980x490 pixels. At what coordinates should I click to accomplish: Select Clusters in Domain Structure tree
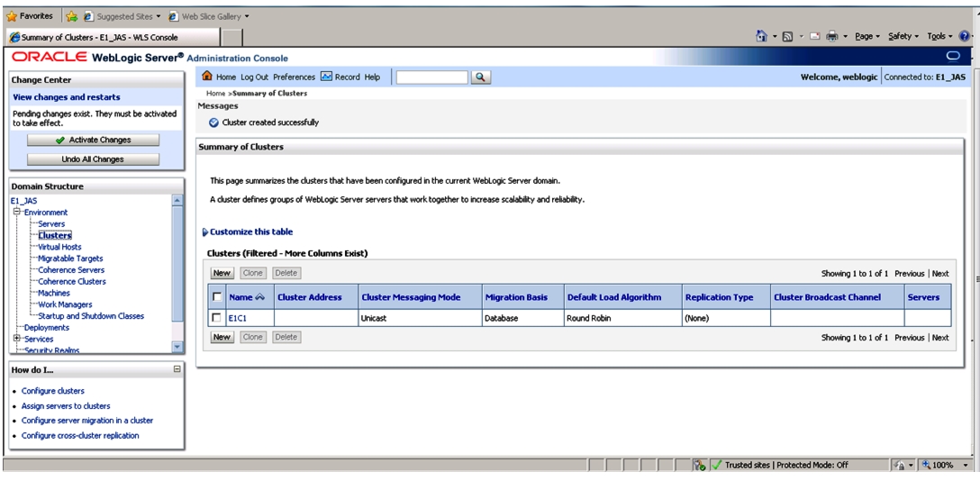point(54,236)
